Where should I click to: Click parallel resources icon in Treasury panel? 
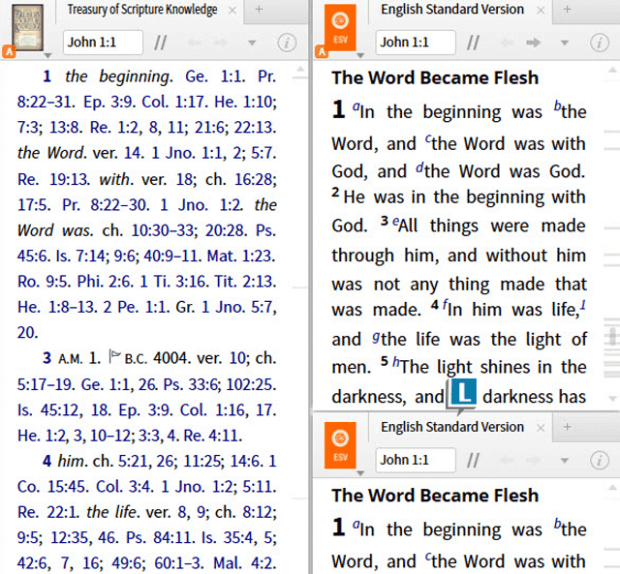point(160,43)
